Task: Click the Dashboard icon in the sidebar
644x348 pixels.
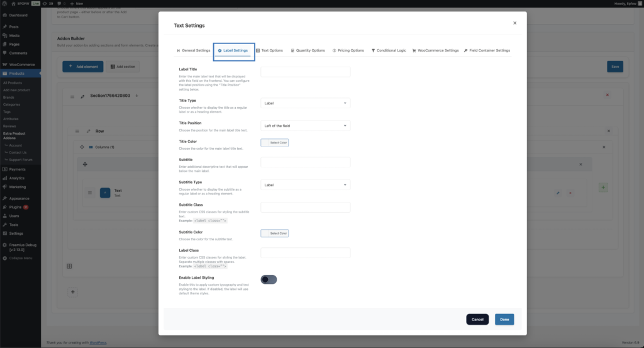Action: (5, 15)
